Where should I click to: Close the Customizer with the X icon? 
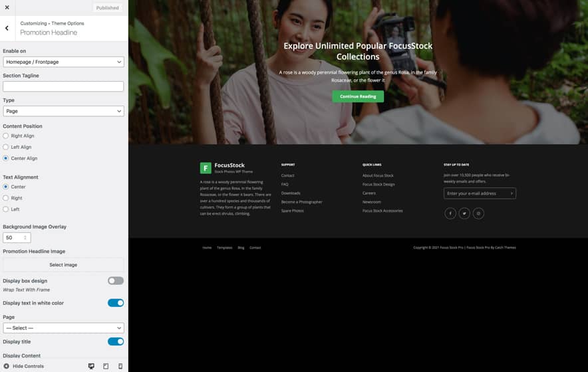[x=7, y=7]
